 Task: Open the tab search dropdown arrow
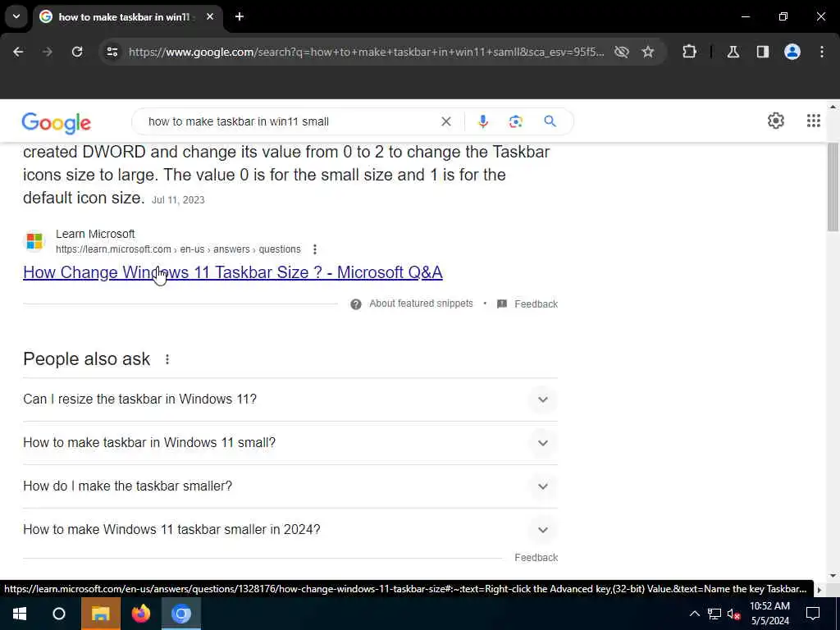point(16,16)
